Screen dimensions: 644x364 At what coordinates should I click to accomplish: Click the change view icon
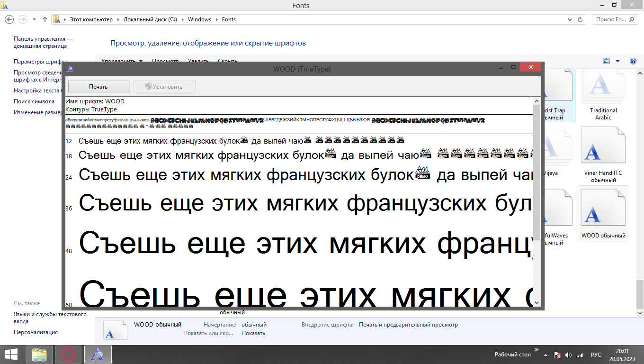[606, 61]
